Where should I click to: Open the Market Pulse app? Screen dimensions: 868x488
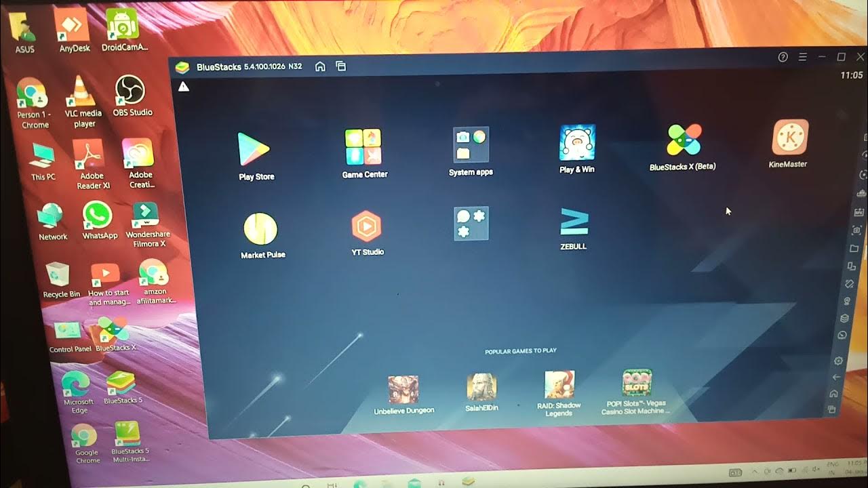(260, 229)
